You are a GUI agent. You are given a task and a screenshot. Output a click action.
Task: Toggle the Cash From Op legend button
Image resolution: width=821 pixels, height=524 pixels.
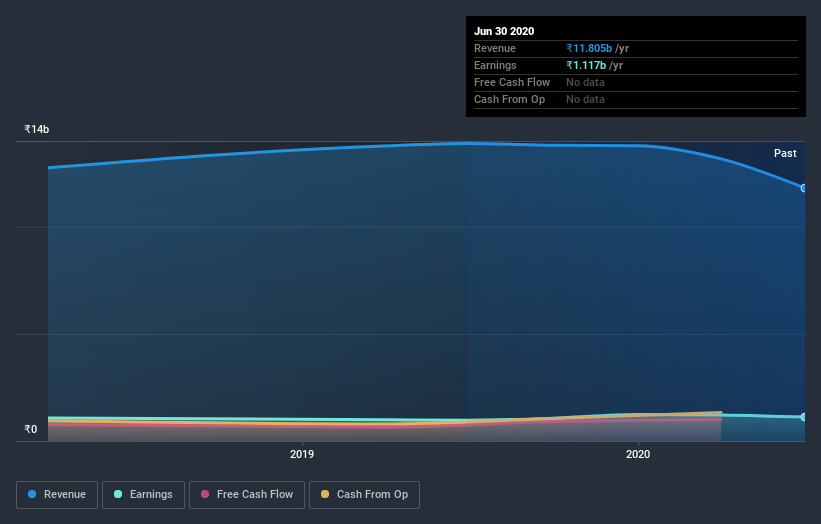364,495
